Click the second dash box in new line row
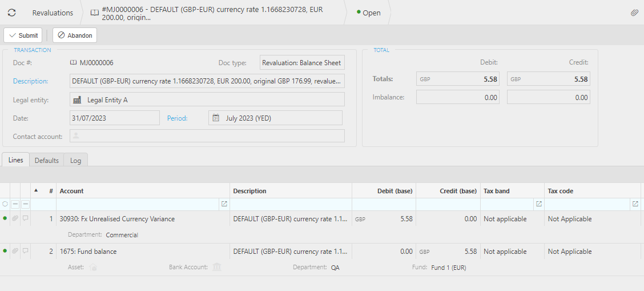Viewport: 644px width, 291px height. pos(26,204)
